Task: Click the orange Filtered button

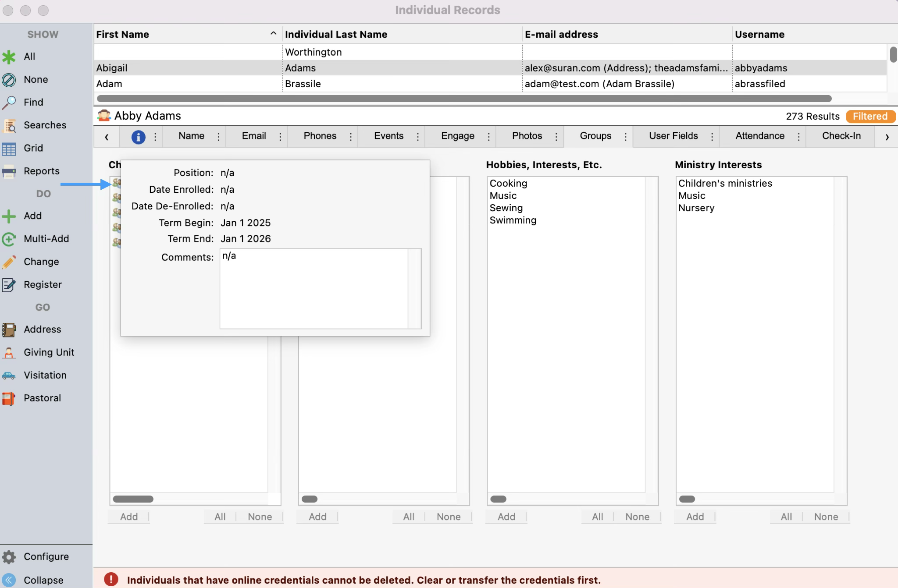Action: [870, 116]
